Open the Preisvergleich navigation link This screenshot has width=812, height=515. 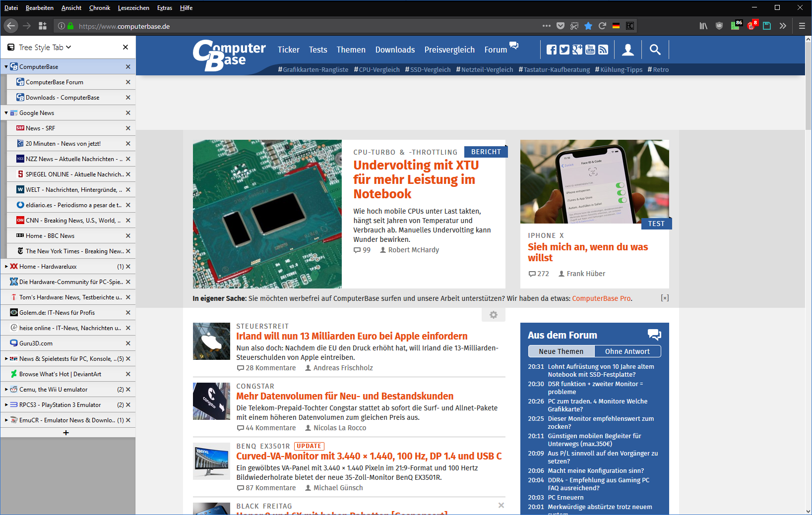pos(449,50)
